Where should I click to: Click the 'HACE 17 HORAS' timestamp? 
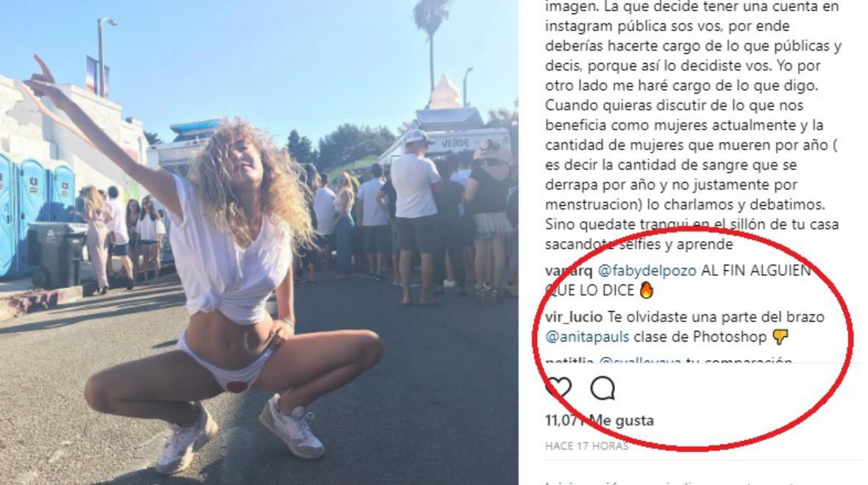(x=587, y=446)
